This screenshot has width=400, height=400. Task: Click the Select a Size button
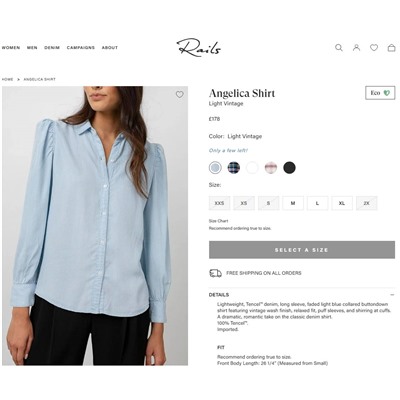pos(302,250)
